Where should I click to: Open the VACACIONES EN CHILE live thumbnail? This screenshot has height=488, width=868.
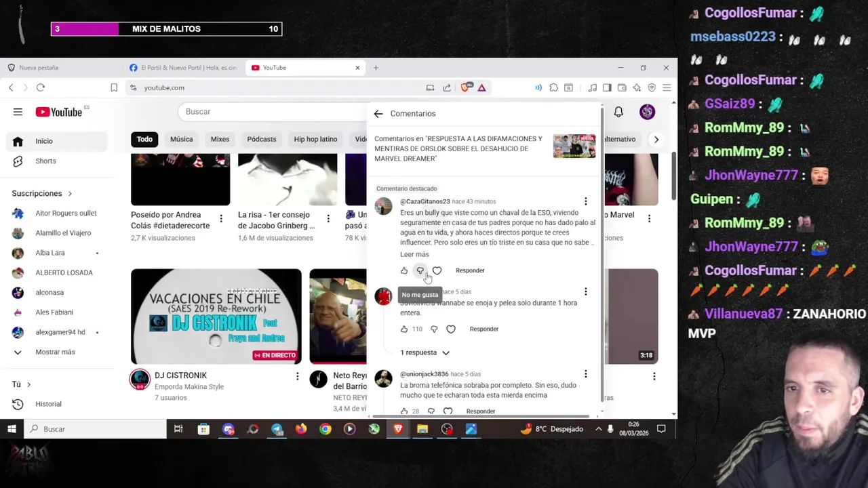pyautogui.click(x=216, y=317)
